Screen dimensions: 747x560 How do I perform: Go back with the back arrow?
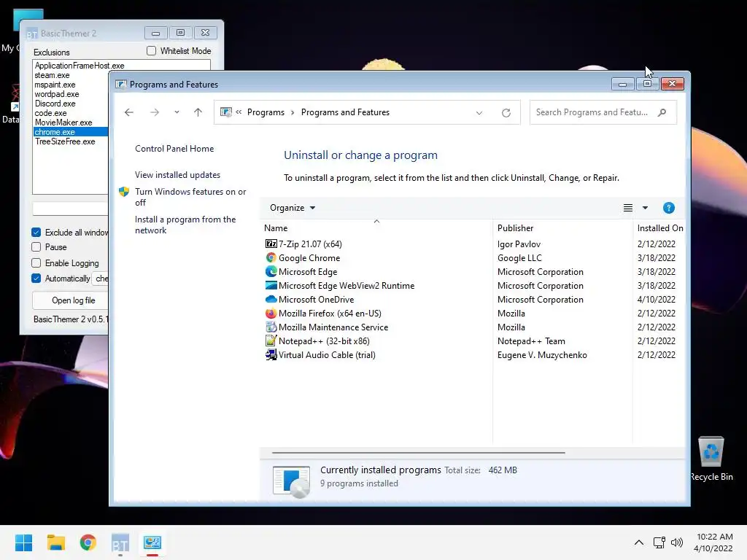[x=128, y=112]
